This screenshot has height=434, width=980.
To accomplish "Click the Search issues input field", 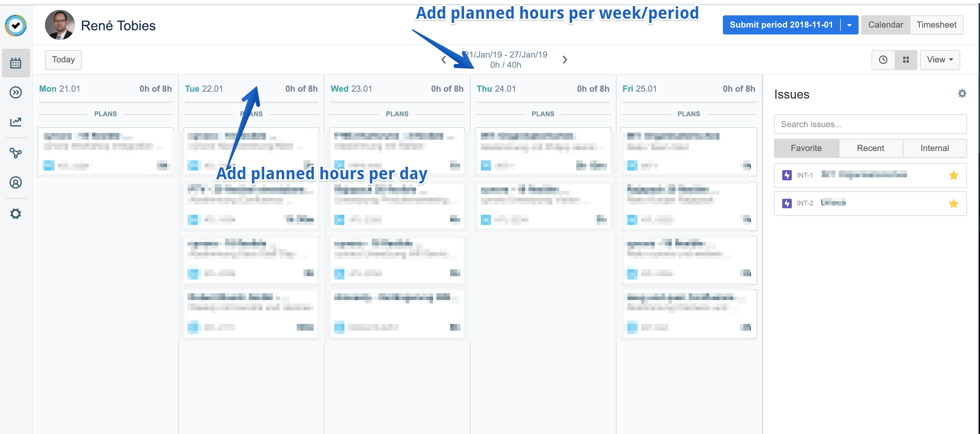I will coord(870,124).
